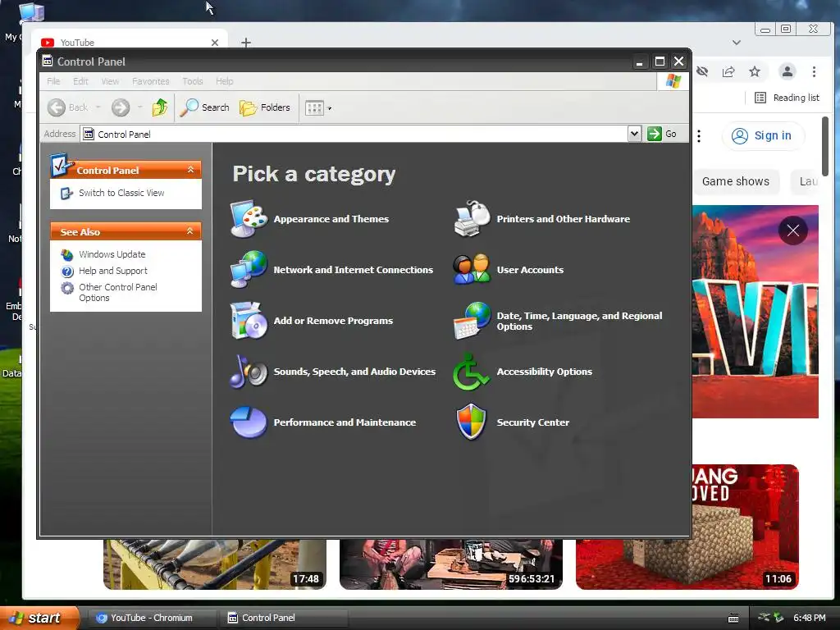Screen dimensions: 840x630
Task: Open the Forward history dropdown arrow
Action: coord(139,107)
